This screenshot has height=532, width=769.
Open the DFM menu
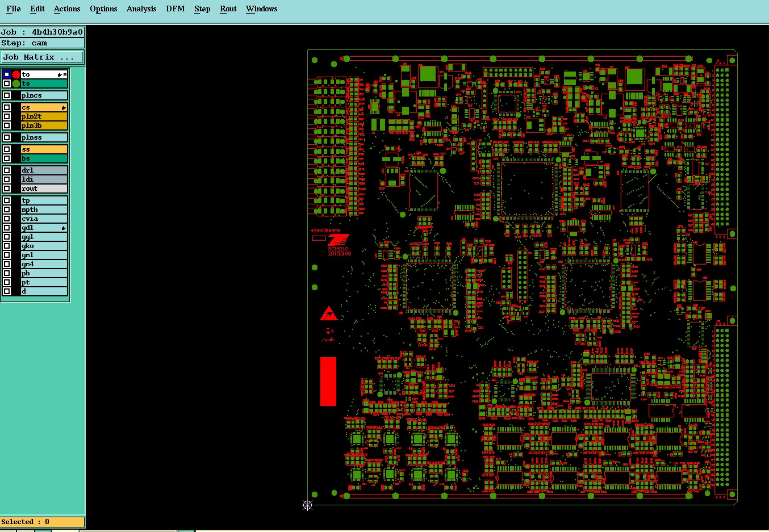coord(175,9)
